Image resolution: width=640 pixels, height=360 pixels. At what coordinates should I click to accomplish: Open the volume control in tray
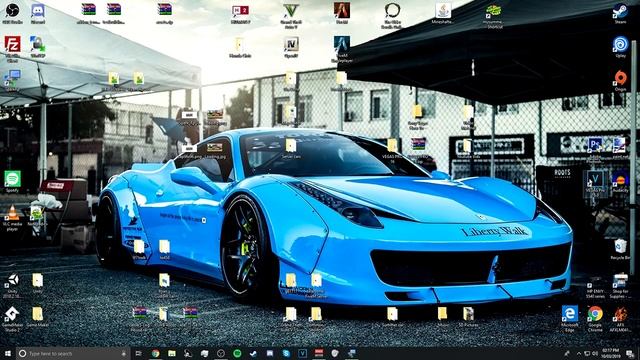pyautogui.click(x=595, y=353)
